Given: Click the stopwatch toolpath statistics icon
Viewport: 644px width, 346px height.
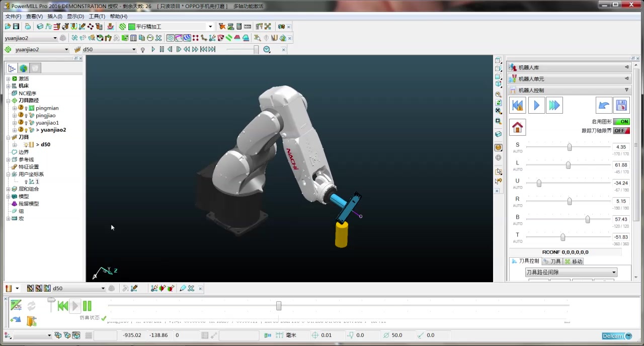Looking at the screenshot, I should [150, 38].
